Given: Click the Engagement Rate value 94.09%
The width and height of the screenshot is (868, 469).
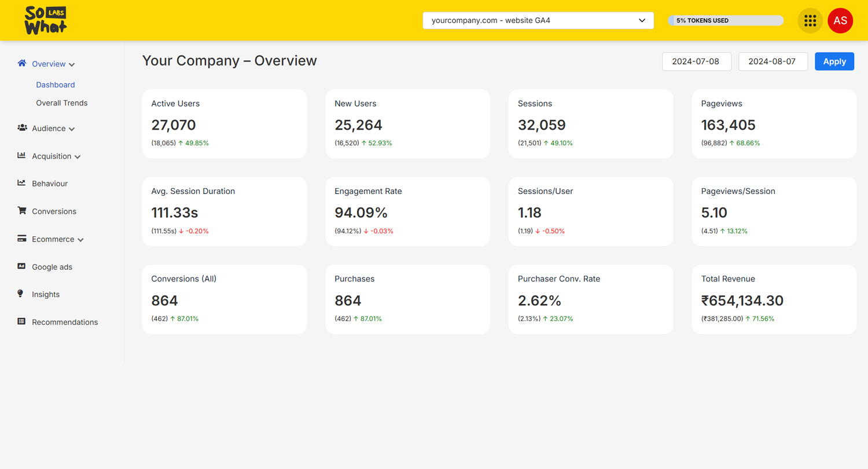Looking at the screenshot, I should pyautogui.click(x=361, y=212).
